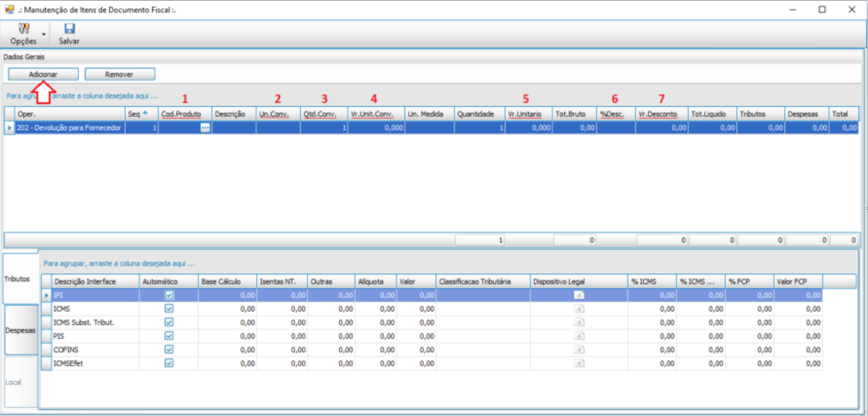The width and height of the screenshot is (868, 416).
Task: Click the Salvar floppy disk icon
Action: [x=69, y=29]
